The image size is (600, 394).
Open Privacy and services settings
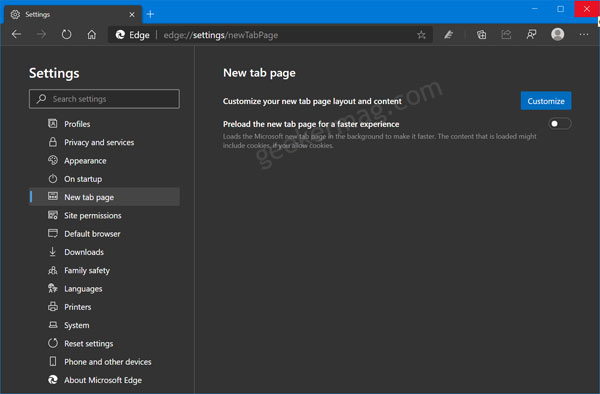[x=104, y=142]
